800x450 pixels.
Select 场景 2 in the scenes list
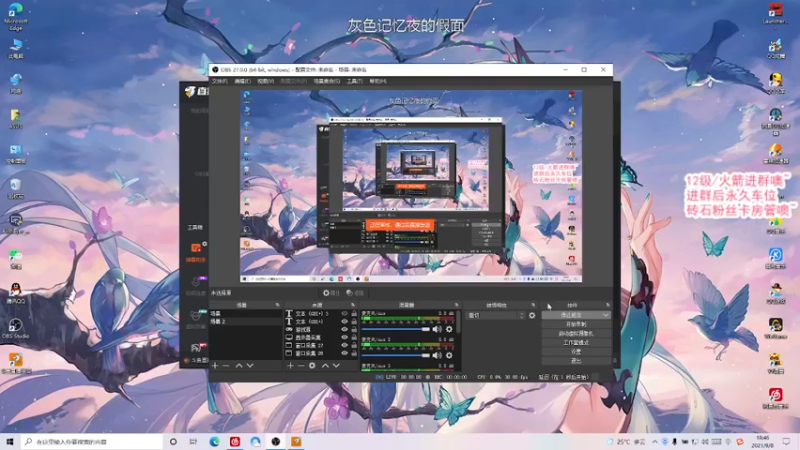coord(245,322)
